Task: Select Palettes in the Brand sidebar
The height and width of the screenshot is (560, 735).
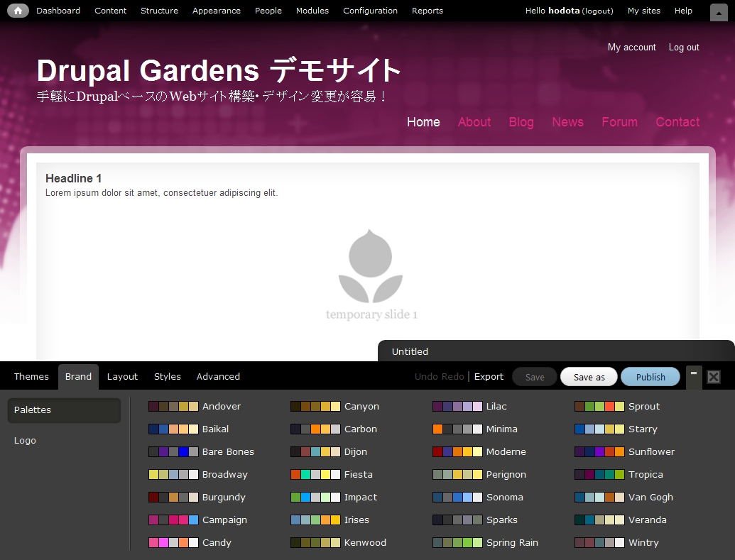Action: point(64,410)
